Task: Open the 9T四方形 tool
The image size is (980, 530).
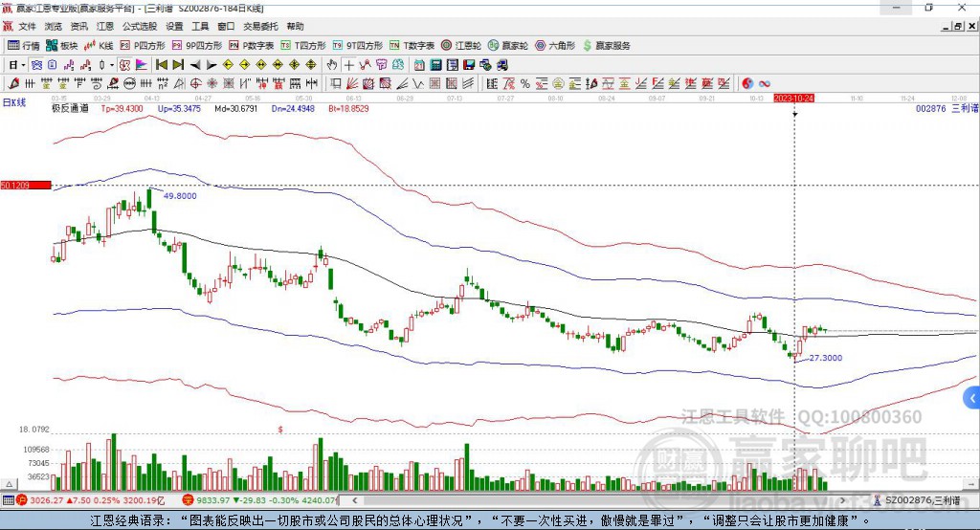Action: (358, 46)
